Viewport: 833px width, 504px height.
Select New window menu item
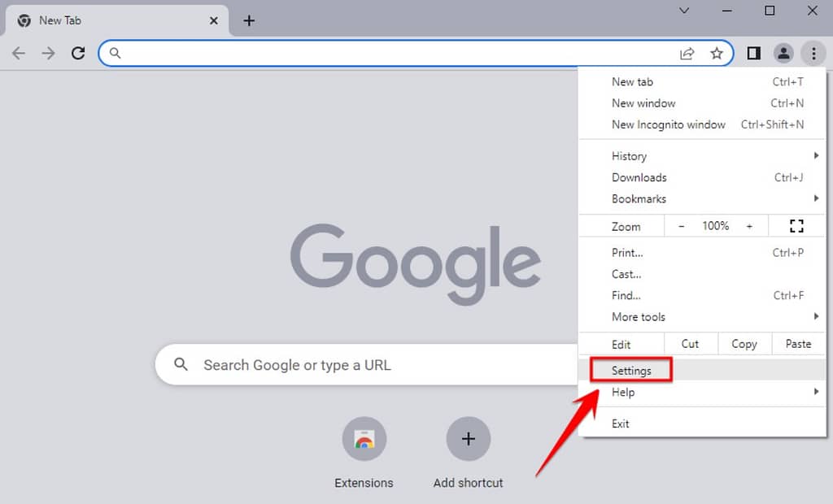pyautogui.click(x=702, y=103)
